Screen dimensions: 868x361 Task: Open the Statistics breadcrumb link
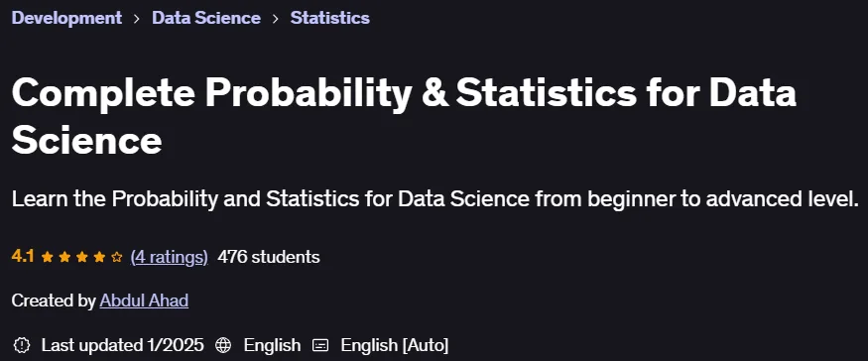pyautogui.click(x=330, y=18)
